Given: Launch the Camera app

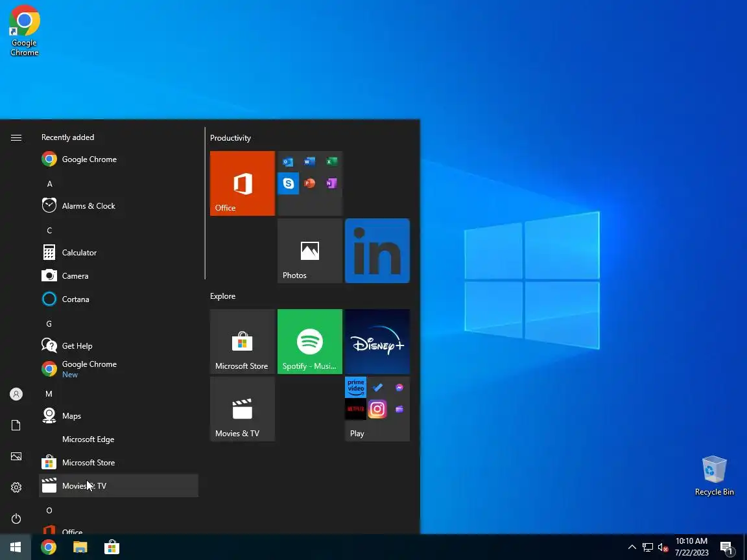Looking at the screenshot, I should [x=119, y=275].
